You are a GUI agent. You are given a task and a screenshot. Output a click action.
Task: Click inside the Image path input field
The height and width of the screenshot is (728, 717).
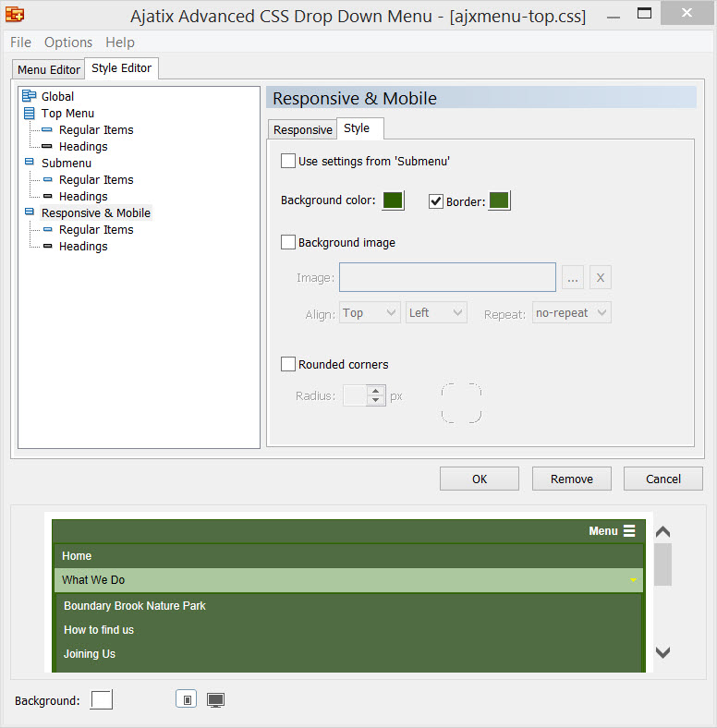pos(447,277)
